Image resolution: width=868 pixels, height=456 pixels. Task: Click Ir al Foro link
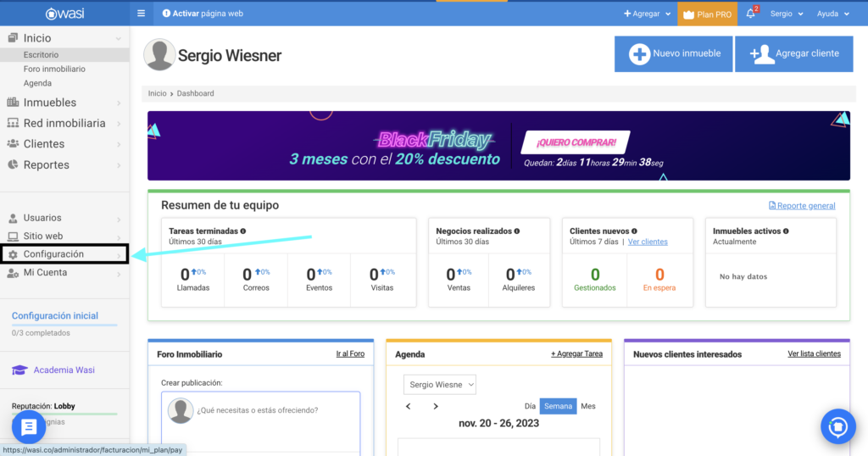click(x=350, y=353)
